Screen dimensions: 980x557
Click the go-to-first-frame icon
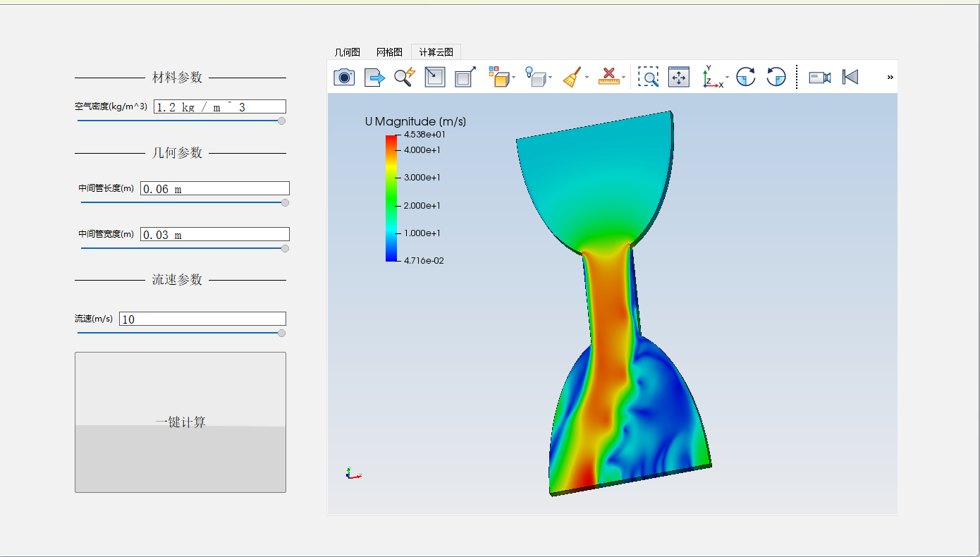851,77
